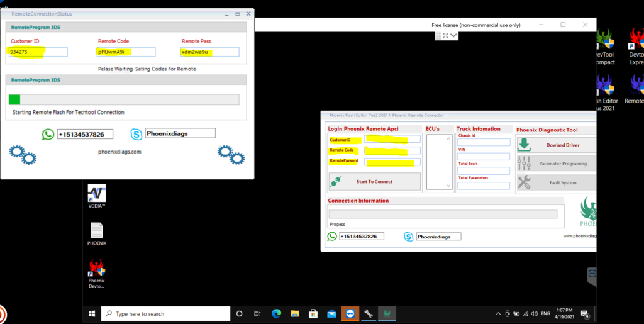The width and height of the screenshot is (644, 324).
Task: Click the Remote Code field in Login Phoenix Remote
Action: click(392, 151)
